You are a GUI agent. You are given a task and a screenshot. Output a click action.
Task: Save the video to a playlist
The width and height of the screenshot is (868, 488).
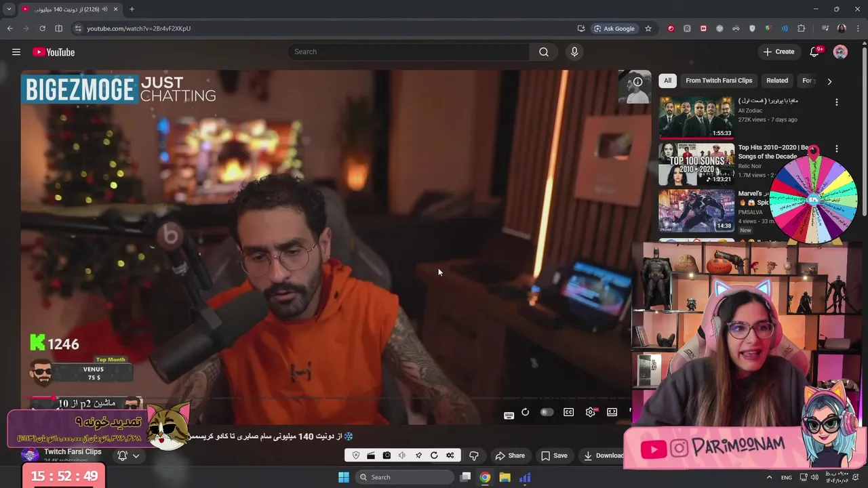coord(554,455)
